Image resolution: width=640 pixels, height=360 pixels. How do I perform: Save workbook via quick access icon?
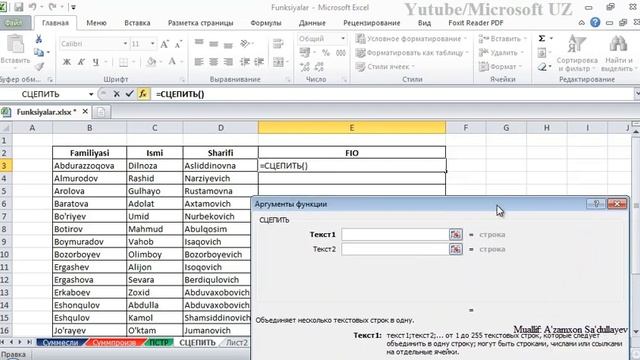[18, 7]
